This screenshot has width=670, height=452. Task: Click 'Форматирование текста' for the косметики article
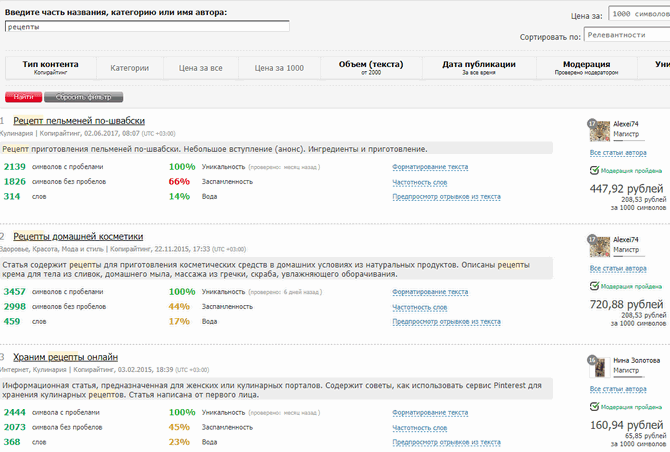pos(430,292)
